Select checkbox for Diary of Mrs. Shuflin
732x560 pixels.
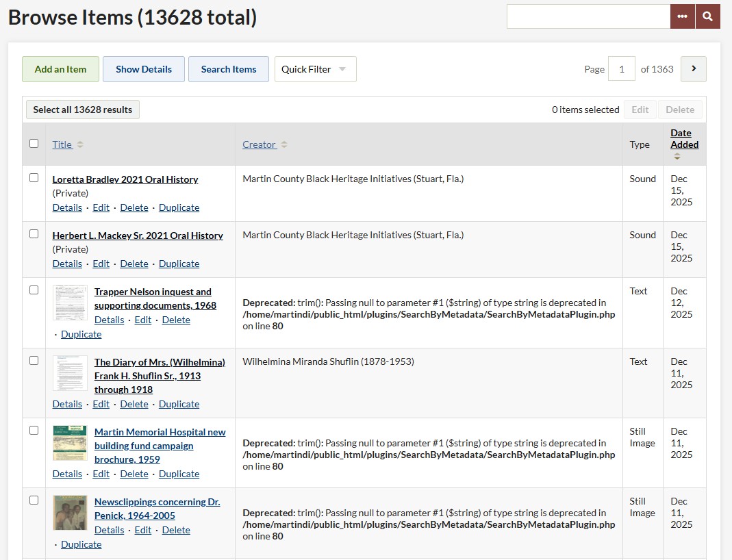click(34, 361)
